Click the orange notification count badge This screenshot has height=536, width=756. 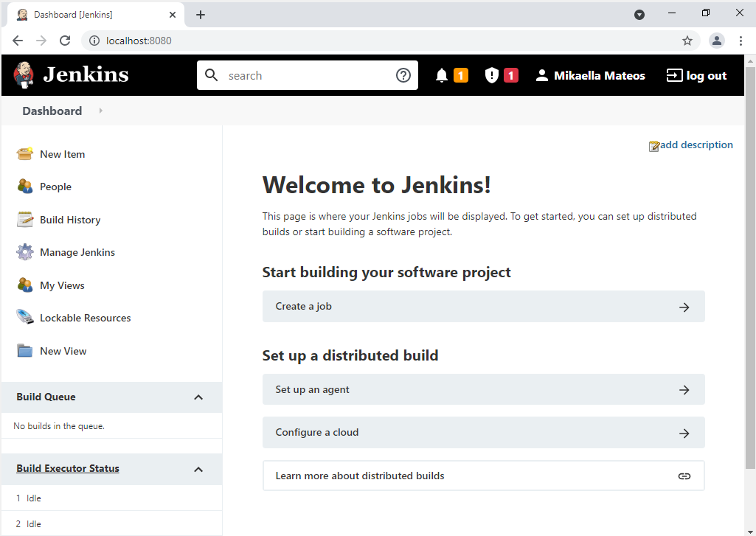(x=461, y=75)
